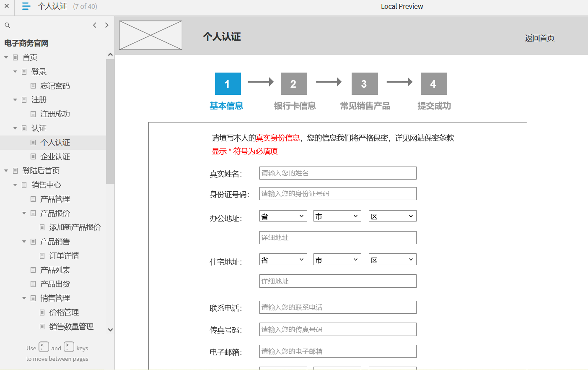588x370 pixels.
Task: Collapse the 产品报价 tree node
Action: coord(24,214)
